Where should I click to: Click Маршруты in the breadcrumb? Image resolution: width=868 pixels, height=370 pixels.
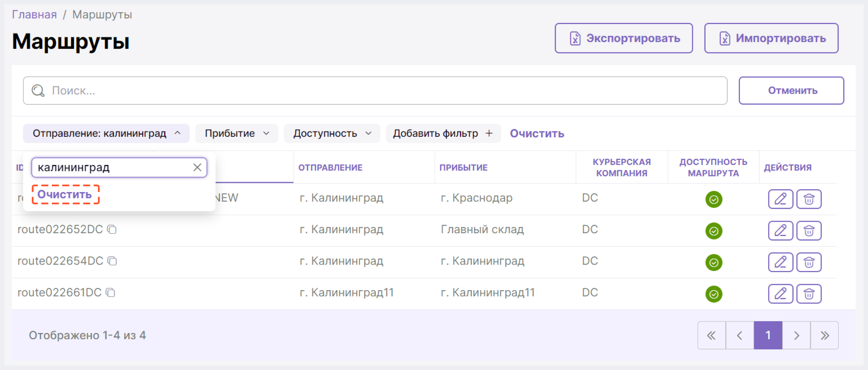pos(102,15)
